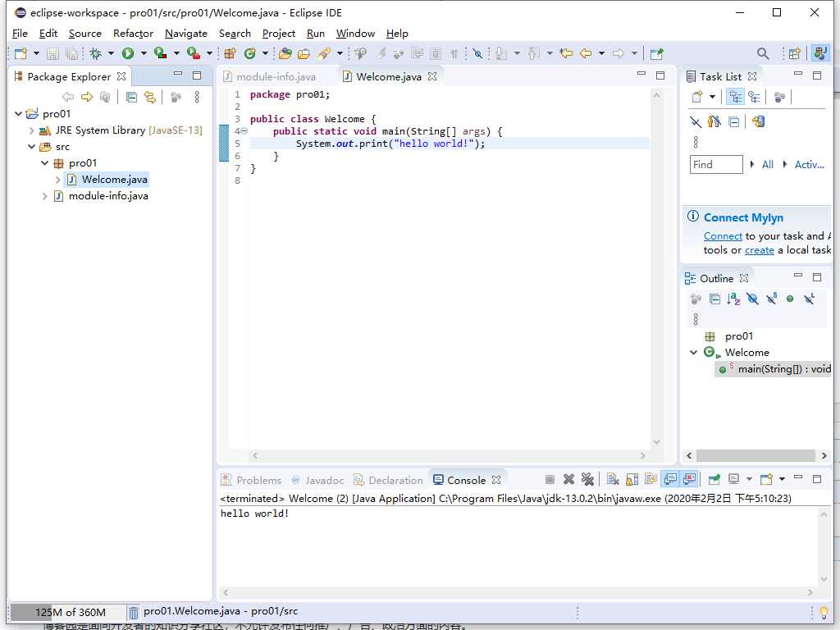Click the Pin Editor icon in toolbar
This screenshot has height=630, width=840.
pyautogui.click(x=656, y=53)
